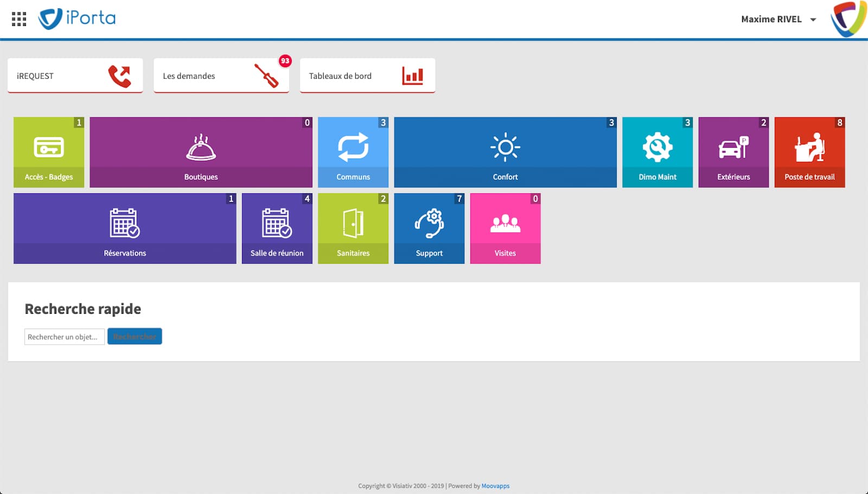
Task: Click the Recherche rapide heading
Action: click(x=83, y=309)
